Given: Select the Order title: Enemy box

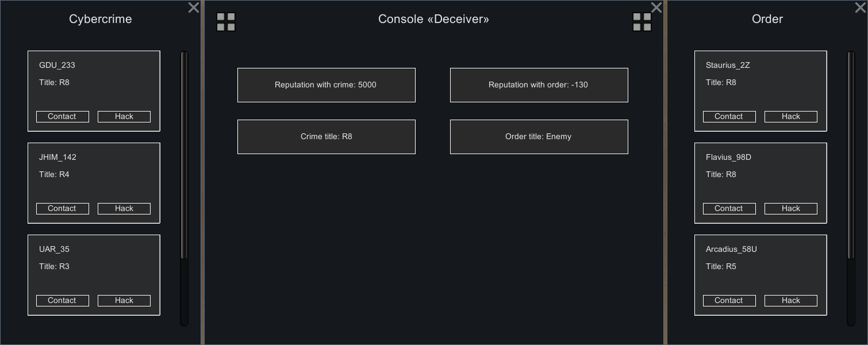Looking at the screenshot, I should tap(539, 137).
